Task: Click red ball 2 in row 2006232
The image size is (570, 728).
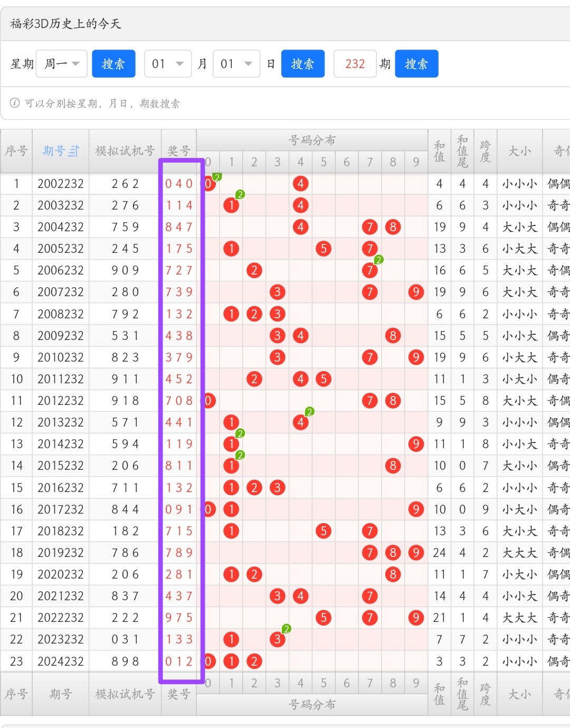Action: pos(254,270)
